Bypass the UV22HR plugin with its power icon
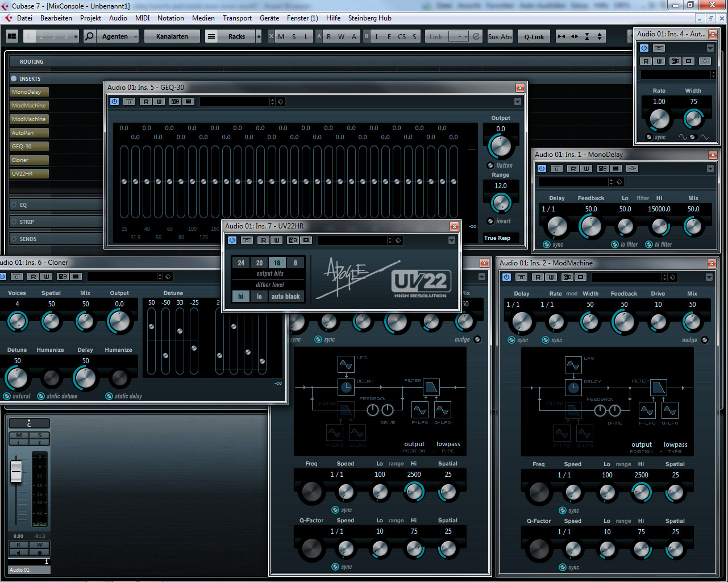Viewport: 728px width, 582px height. click(x=232, y=240)
